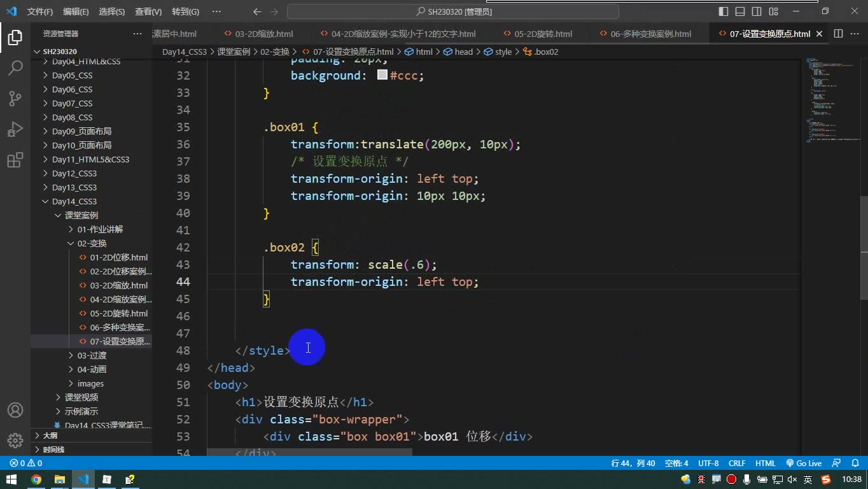The image size is (868, 489).
Task: Open editor more actions ellipsis
Action: (855, 34)
